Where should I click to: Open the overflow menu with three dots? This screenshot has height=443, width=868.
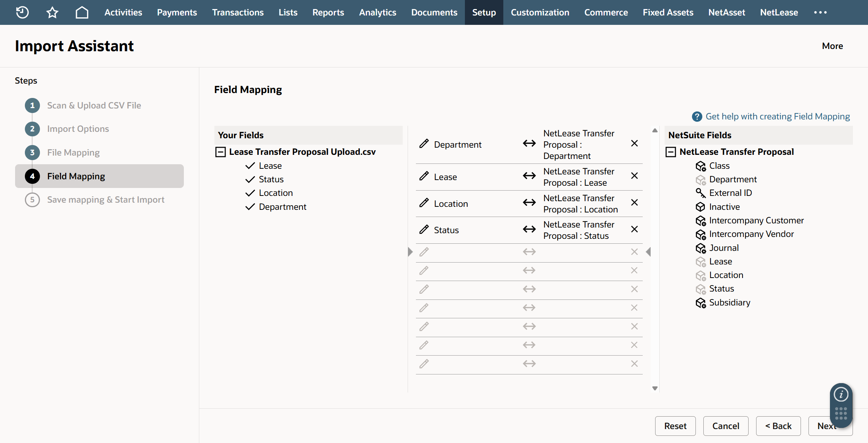820,12
